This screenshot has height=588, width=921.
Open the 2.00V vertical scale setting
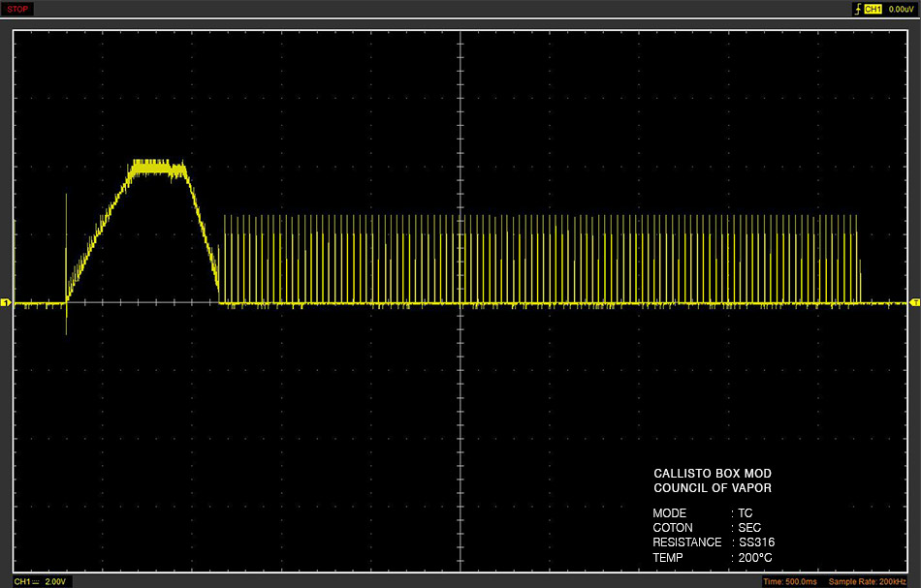(55, 581)
